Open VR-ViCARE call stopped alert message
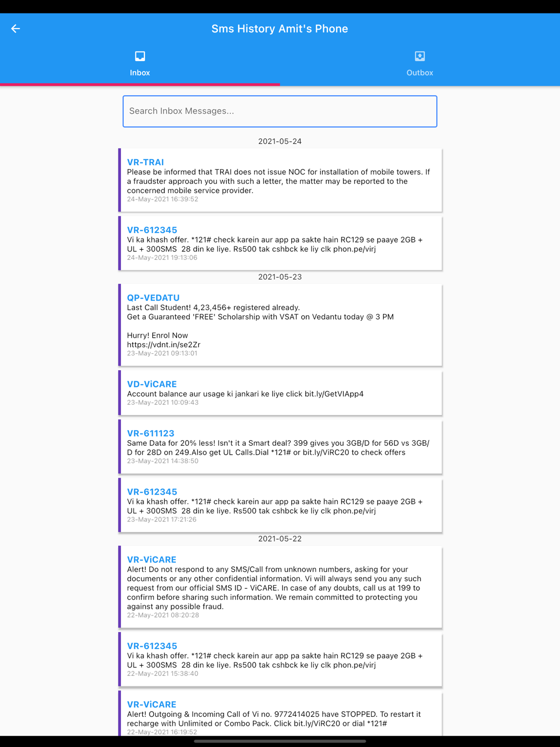Viewport: 560px width, 747px height. coord(281,715)
